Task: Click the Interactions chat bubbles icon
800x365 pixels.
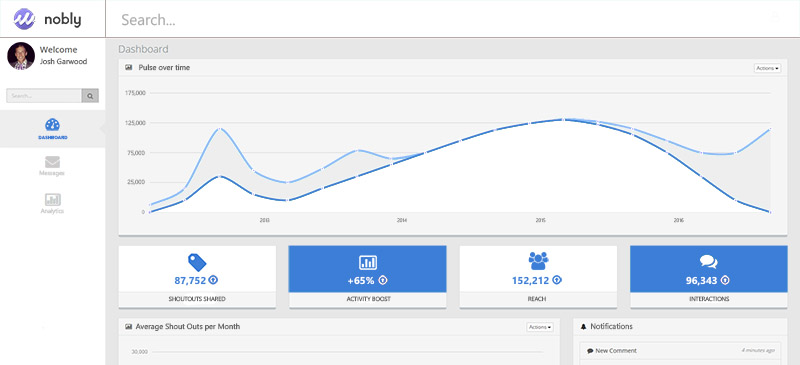Action: (x=709, y=262)
